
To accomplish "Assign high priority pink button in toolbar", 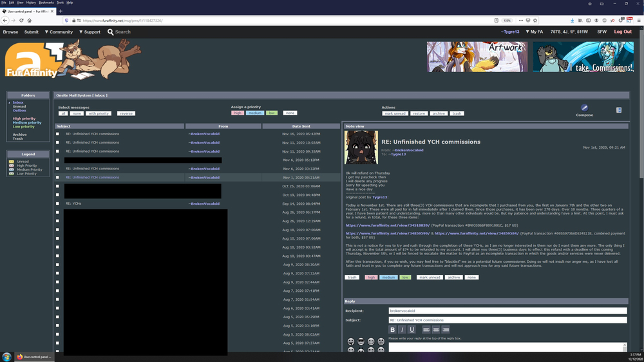I will [238, 113].
